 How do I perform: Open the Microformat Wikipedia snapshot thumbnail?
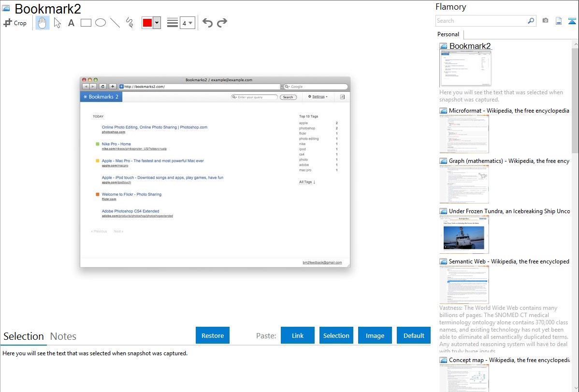(x=464, y=134)
